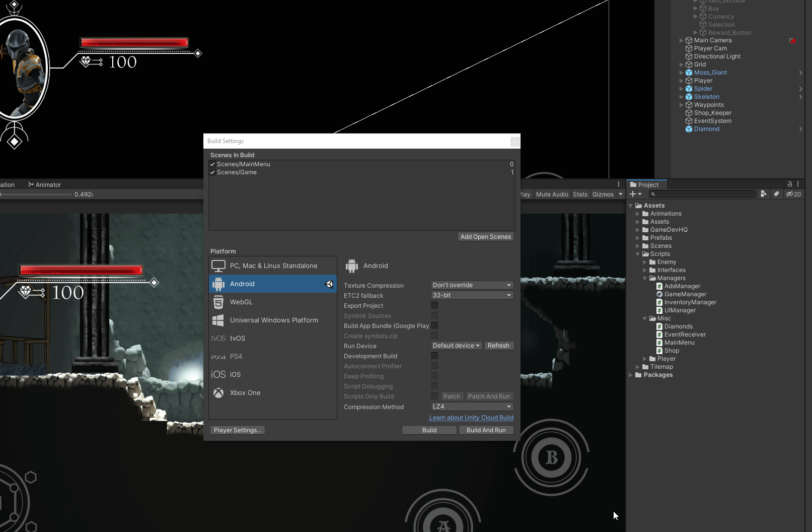Image resolution: width=812 pixels, height=532 pixels.
Task: Open Spider prefab chevron in Hierarchy
Action: coord(800,89)
